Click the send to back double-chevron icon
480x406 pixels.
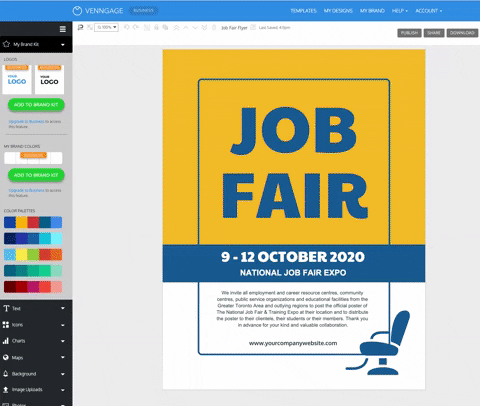tap(204, 28)
